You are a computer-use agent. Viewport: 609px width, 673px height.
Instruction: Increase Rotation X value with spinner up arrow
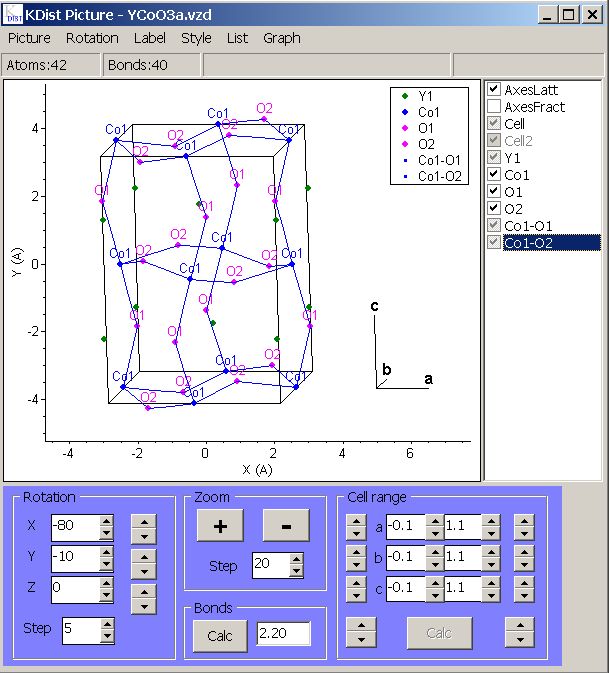(x=106, y=521)
